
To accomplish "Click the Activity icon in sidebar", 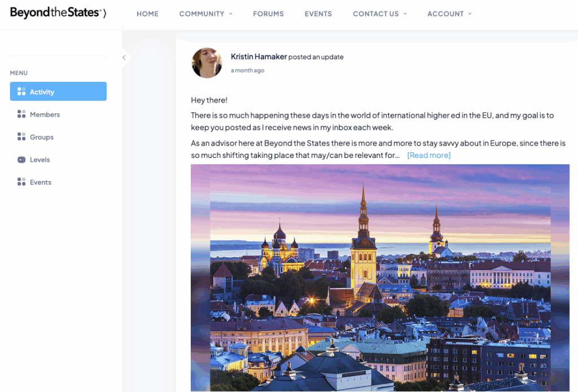I will 21,91.
